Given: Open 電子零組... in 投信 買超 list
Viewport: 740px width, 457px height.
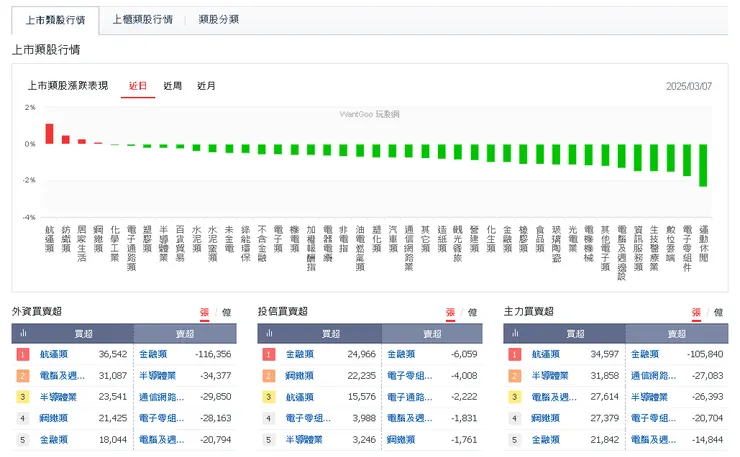Looking at the screenshot, I should point(308,418).
